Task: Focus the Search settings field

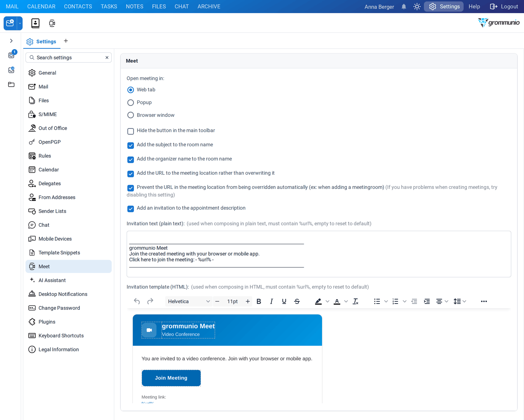Action: point(68,58)
